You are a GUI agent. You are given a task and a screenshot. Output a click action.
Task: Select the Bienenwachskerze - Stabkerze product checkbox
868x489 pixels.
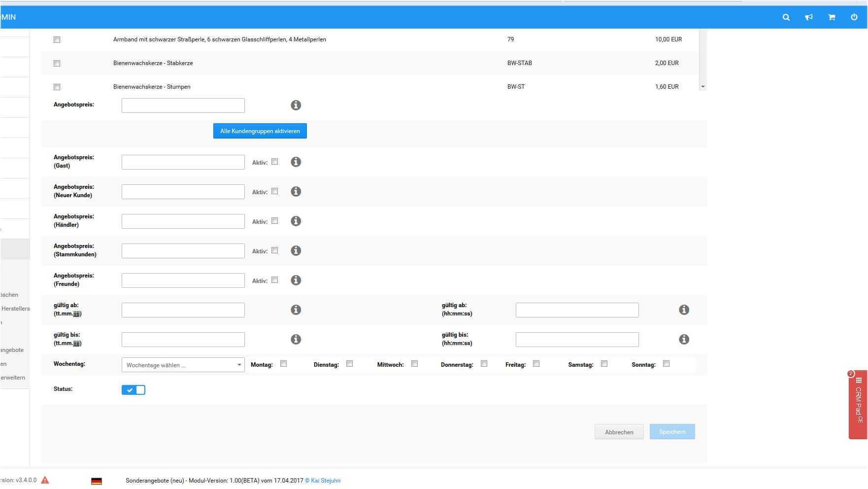[x=57, y=64]
